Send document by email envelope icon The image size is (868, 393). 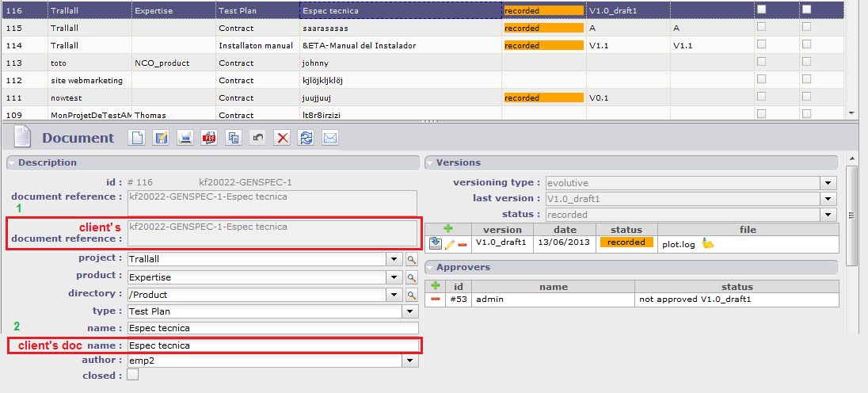tap(330, 138)
